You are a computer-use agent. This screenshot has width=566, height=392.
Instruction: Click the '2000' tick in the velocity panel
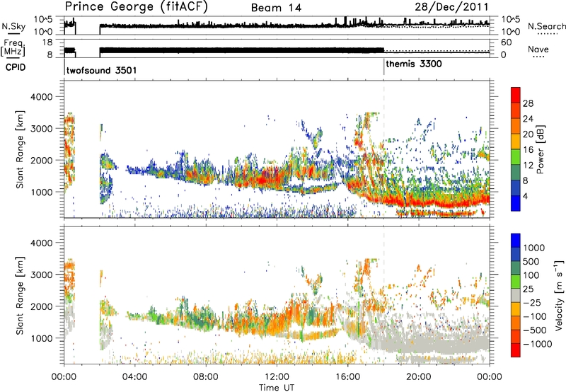point(41,306)
